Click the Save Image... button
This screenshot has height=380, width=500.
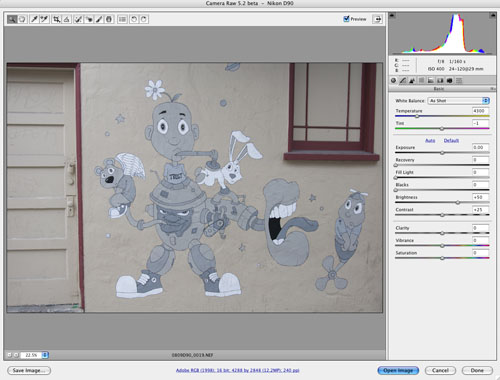coord(29,370)
